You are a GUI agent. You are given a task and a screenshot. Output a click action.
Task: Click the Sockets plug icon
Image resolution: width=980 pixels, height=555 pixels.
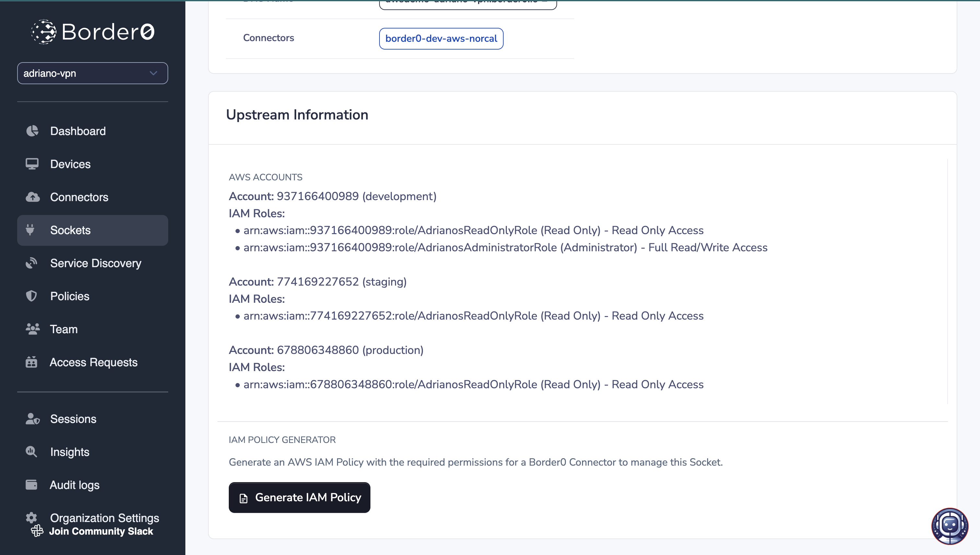[30, 230]
